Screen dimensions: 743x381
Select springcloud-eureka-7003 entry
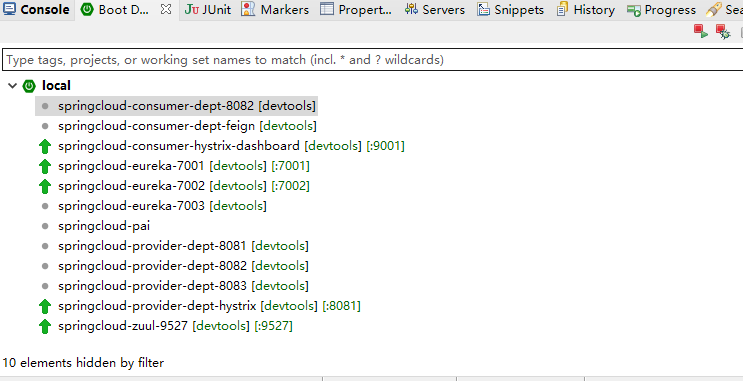tap(162, 206)
